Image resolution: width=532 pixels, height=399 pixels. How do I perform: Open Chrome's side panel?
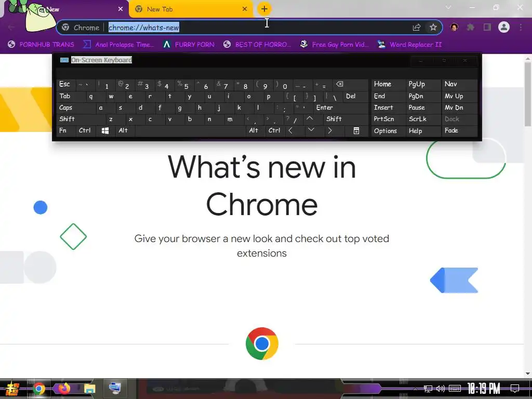487,27
